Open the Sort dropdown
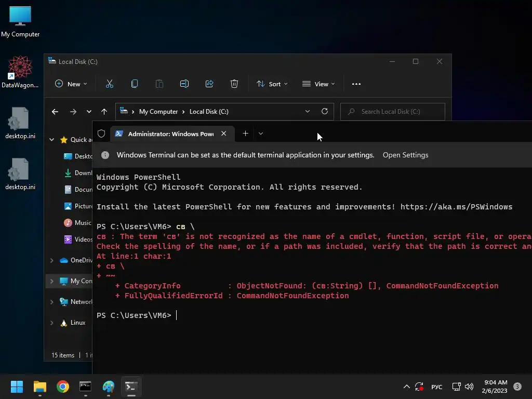Screen dimensions: 532x399 [x=272, y=84]
